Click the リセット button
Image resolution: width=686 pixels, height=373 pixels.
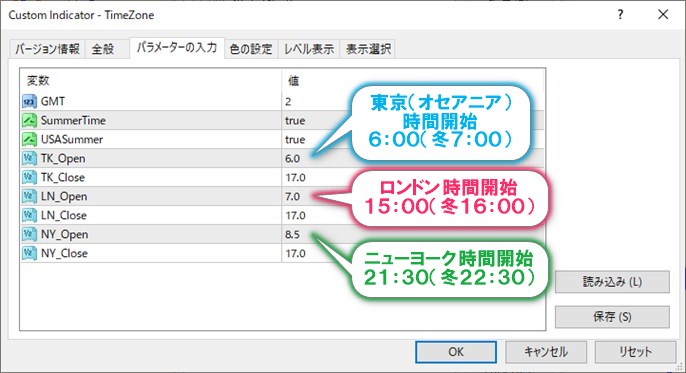coord(635,352)
